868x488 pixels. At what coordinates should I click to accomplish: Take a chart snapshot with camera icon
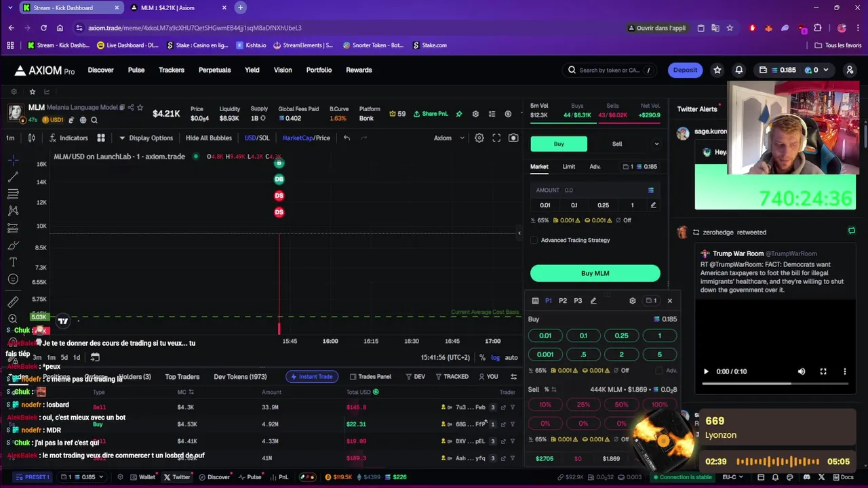513,138
